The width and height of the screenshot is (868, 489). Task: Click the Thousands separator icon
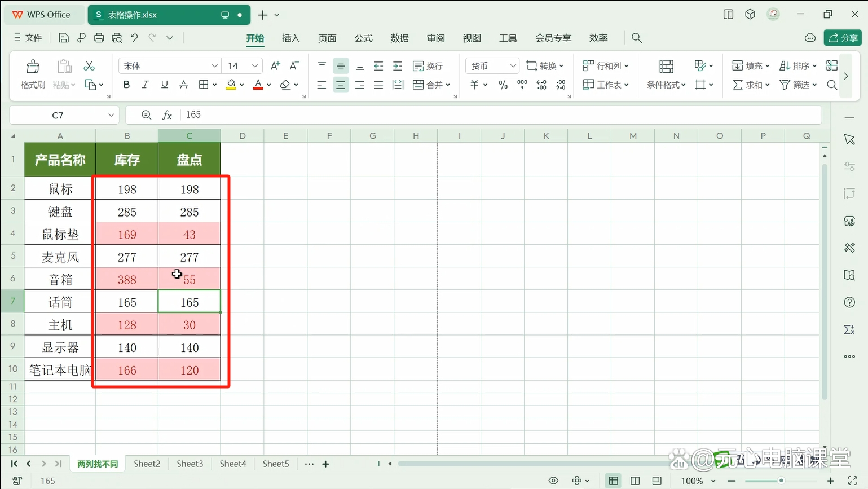pos(522,85)
